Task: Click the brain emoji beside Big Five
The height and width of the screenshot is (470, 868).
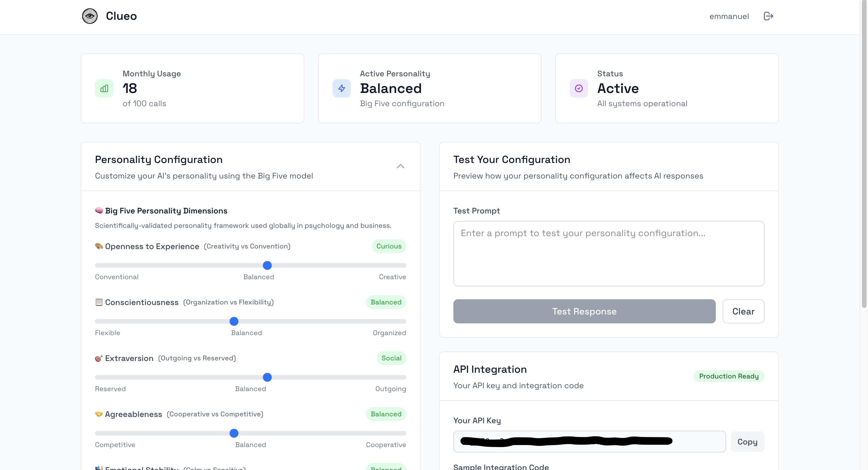Action: pyautogui.click(x=99, y=210)
